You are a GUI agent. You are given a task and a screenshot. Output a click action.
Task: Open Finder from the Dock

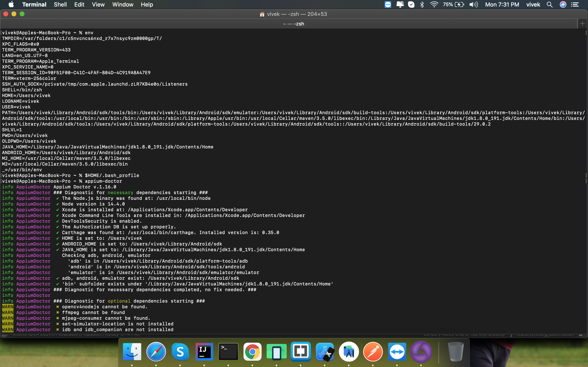coord(132,351)
